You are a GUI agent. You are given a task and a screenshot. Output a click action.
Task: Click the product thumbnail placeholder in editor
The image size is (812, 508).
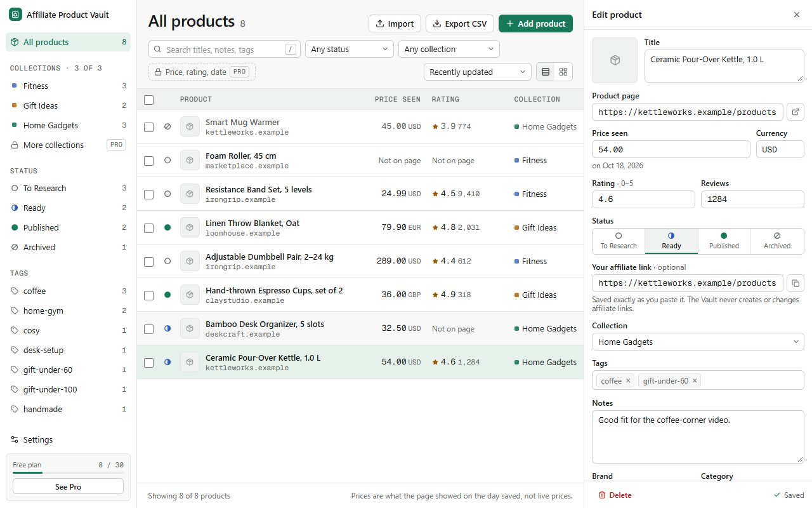coord(615,60)
